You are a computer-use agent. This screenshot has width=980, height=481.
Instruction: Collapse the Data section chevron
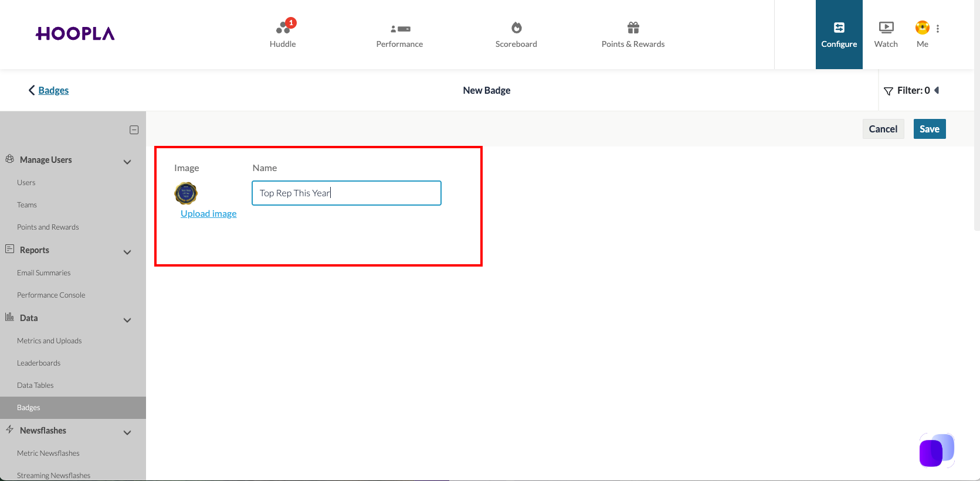(x=127, y=320)
